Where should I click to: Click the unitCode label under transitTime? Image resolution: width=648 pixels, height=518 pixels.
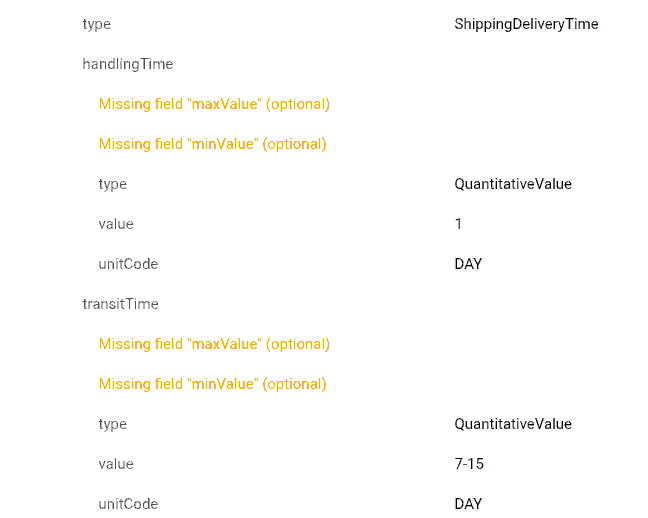[128, 504]
